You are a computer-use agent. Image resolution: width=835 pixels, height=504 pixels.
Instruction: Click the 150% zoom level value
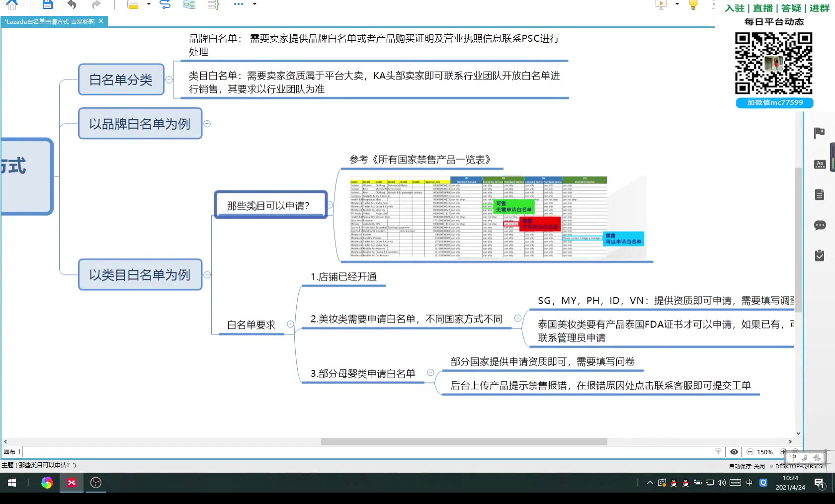click(x=765, y=452)
